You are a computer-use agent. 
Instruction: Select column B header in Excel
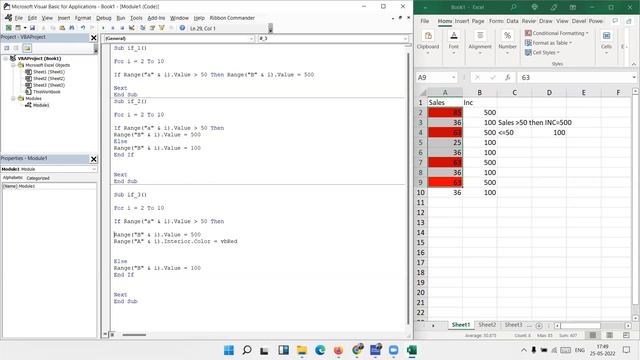click(x=480, y=93)
